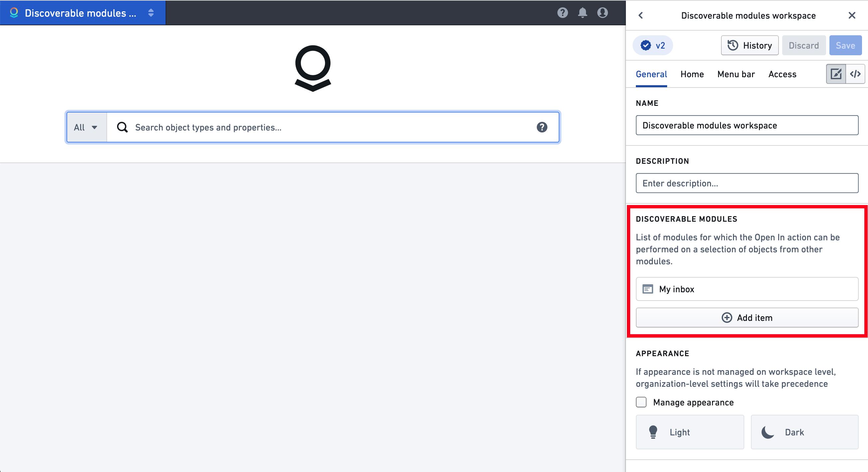Open notifications bell icon
This screenshot has height=472, width=868.
(583, 13)
